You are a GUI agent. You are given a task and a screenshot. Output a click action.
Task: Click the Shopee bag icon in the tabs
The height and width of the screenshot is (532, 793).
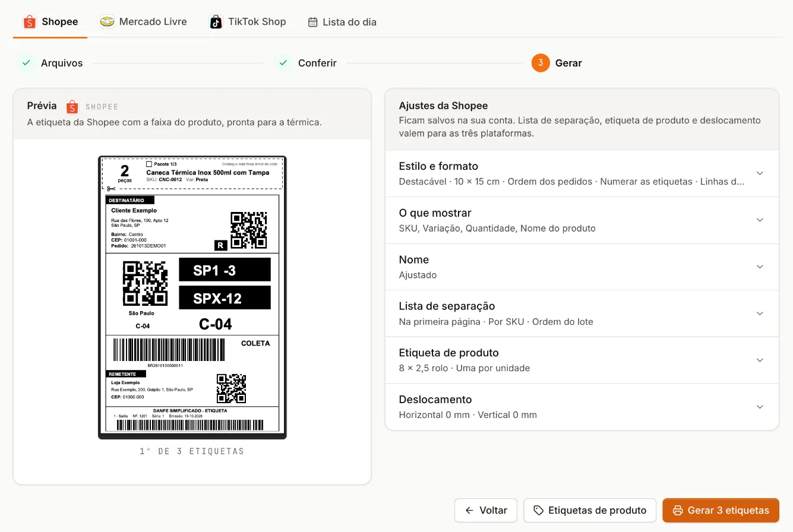[30, 22]
